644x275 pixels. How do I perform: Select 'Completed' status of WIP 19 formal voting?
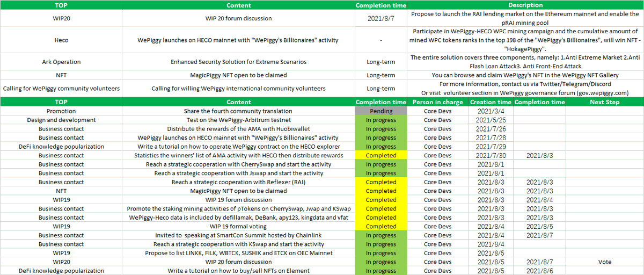381,226
